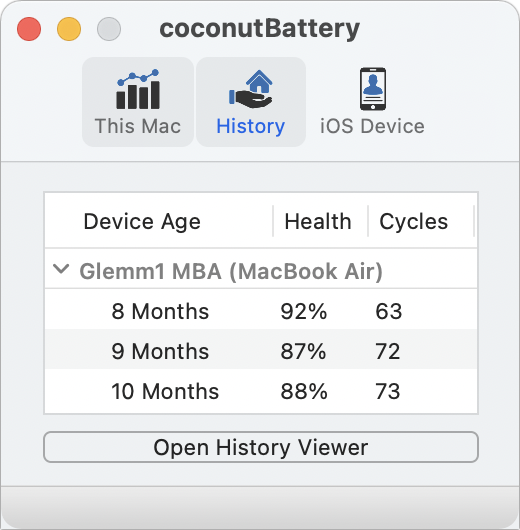Image resolution: width=520 pixels, height=530 pixels.
Task: Sort by the Device Age column header
Action: tap(142, 222)
